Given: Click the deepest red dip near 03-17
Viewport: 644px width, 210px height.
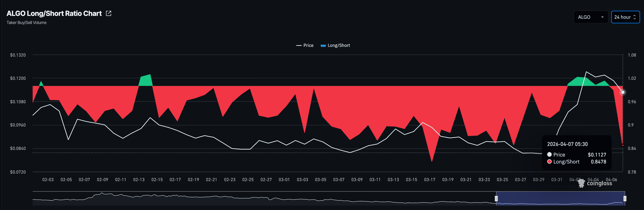Looking at the screenshot, I should 432,155.
